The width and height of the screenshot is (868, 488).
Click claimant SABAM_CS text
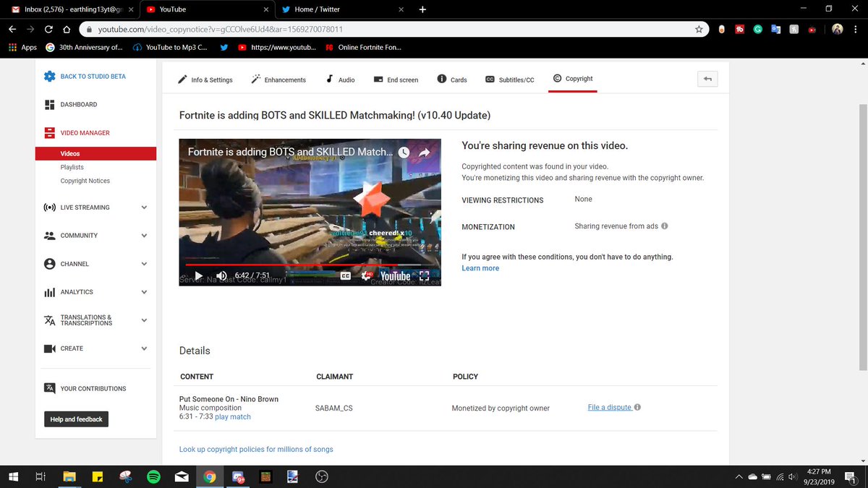pos(334,408)
